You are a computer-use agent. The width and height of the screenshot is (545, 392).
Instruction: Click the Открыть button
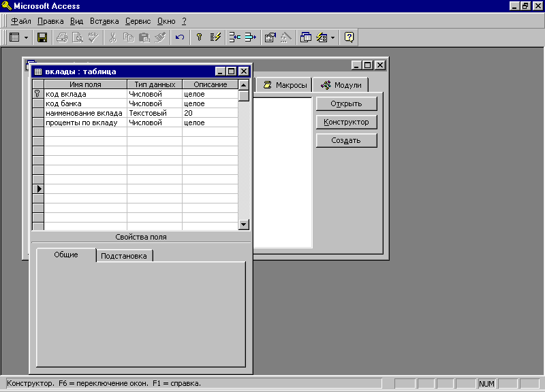click(x=346, y=104)
